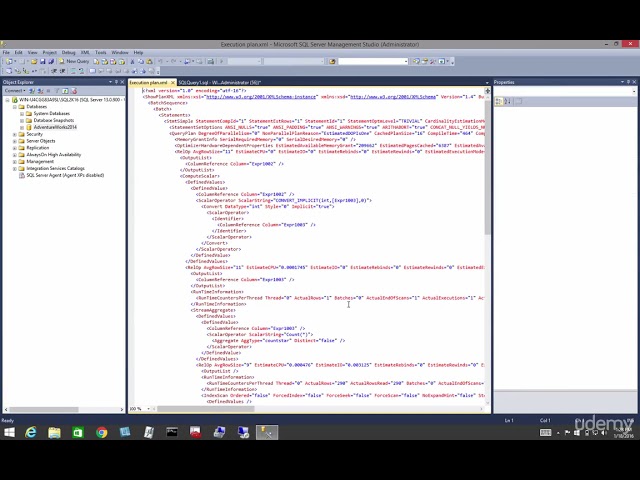The height and width of the screenshot is (480, 640).
Task: Expand the Database Snapshots folder
Action: (x=22, y=120)
